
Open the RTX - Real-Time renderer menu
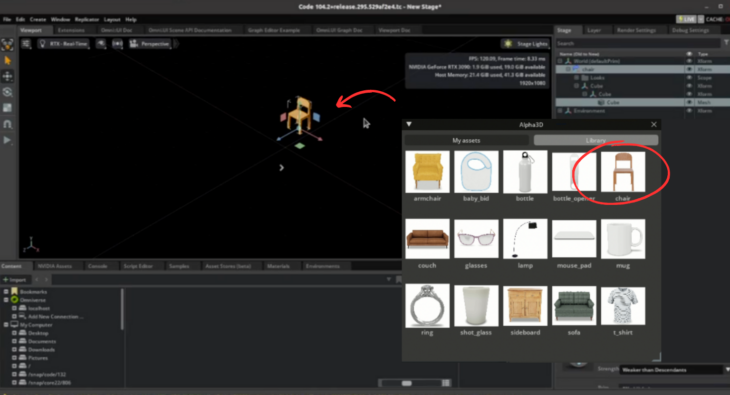(64, 44)
